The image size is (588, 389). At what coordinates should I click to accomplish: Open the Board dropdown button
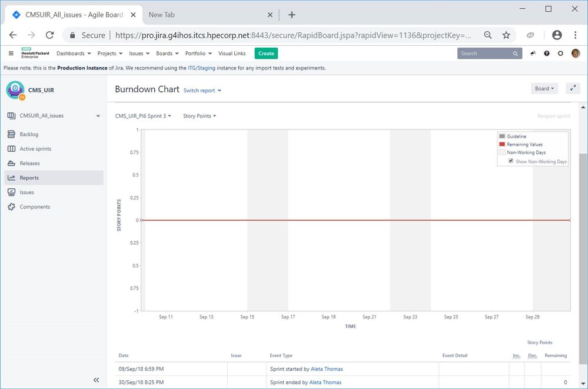click(544, 88)
